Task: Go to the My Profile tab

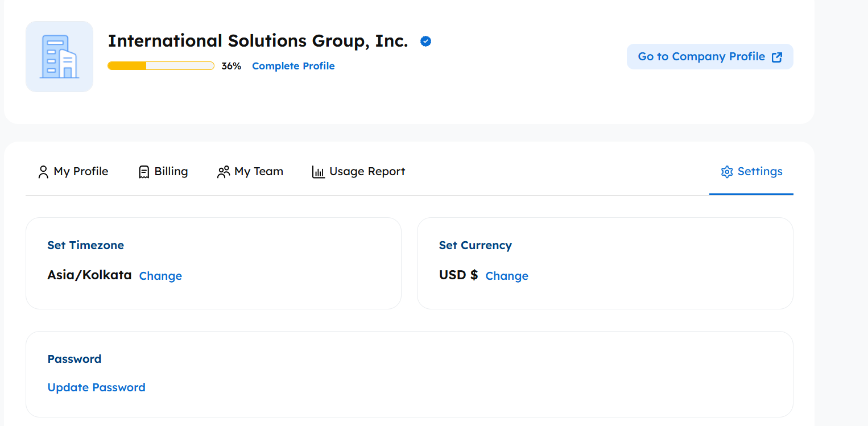Action: (81, 171)
